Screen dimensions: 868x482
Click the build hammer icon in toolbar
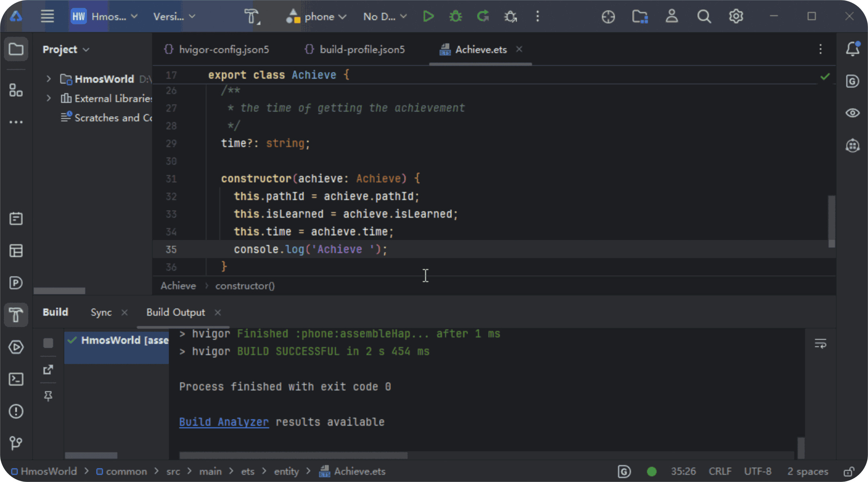tap(252, 17)
